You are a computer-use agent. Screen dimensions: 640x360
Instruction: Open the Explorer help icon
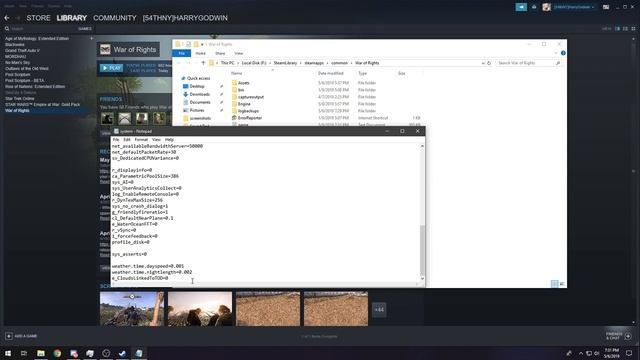pos(563,53)
